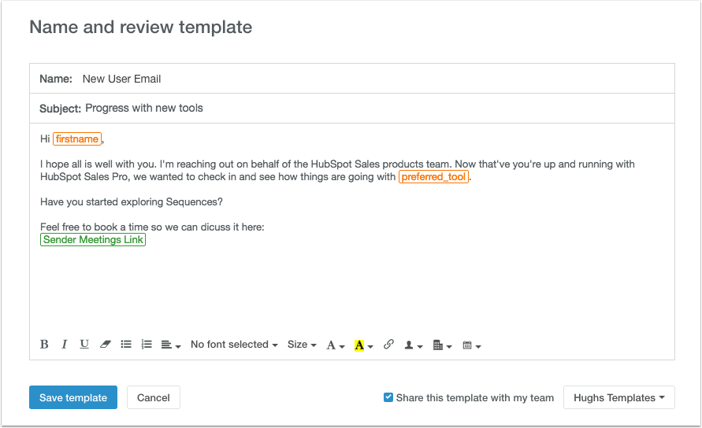This screenshot has height=428, width=702.
Task: Open the yellow highlight color picker
Action: pyautogui.click(x=363, y=345)
